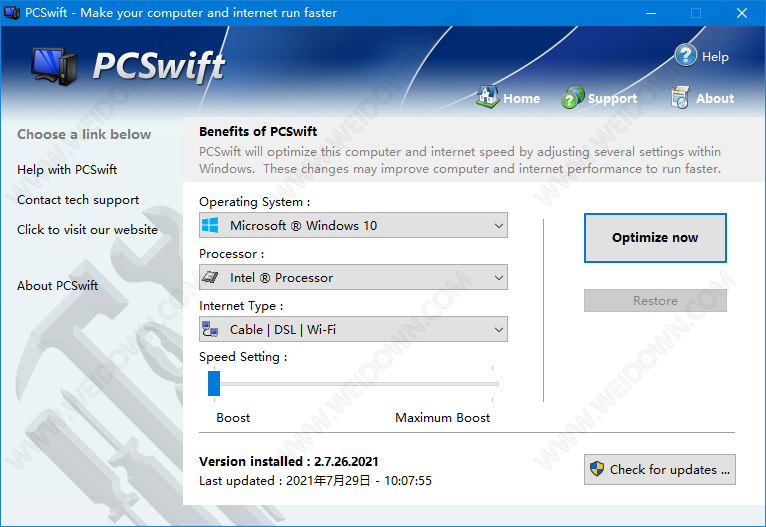Follow Click to visit our website link
Screen dimensions: 766x527
point(87,230)
